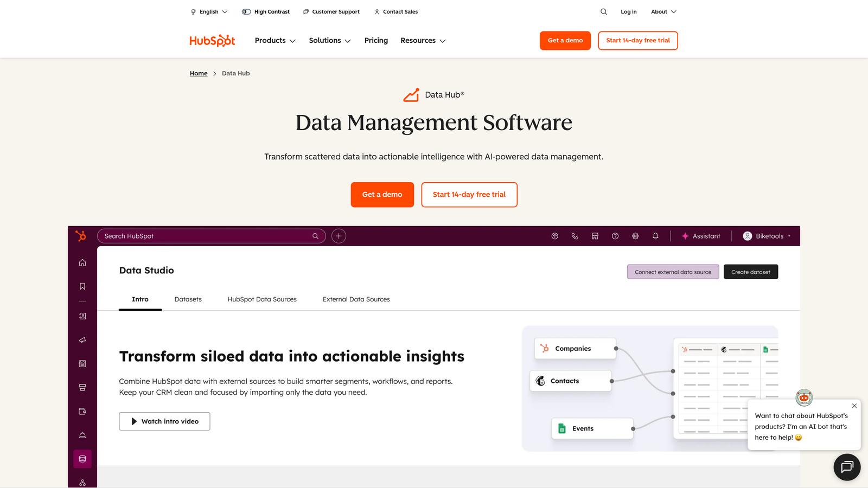Open the Biketools account dropdown
The image size is (868, 488).
(766, 236)
